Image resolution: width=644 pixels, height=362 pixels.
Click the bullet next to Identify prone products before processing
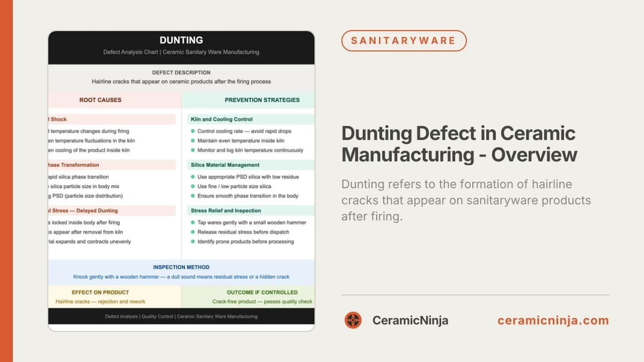point(192,242)
